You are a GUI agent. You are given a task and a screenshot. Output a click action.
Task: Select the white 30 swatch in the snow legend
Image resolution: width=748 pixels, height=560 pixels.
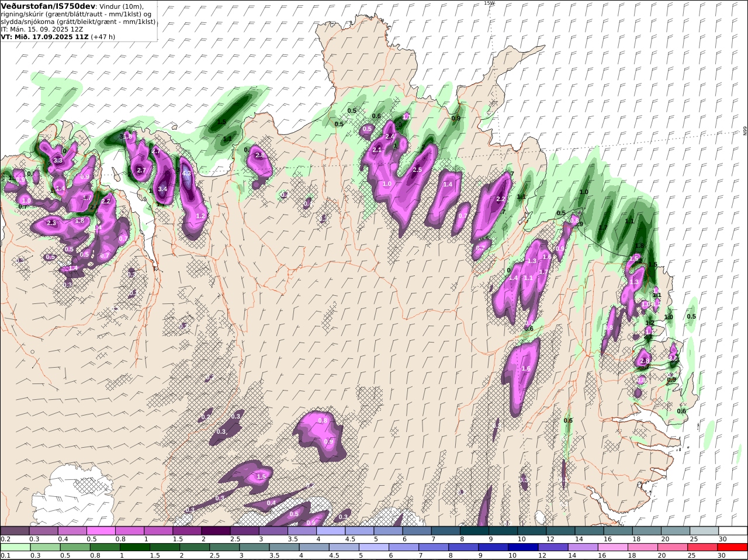733,530
